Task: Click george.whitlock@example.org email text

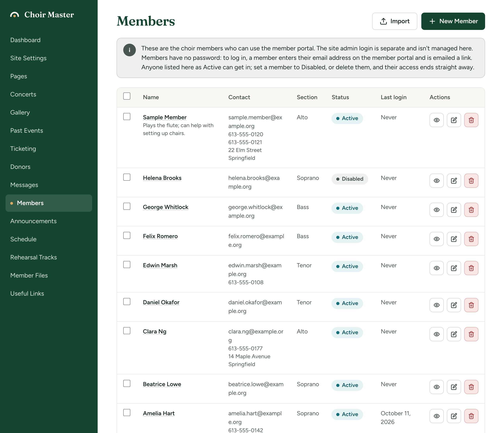Action: pos(255,211)
